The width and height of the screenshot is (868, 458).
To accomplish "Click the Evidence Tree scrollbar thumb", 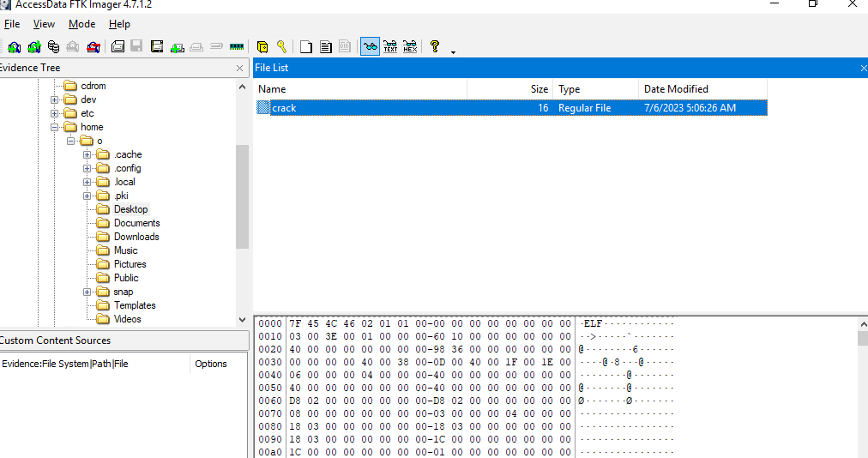I will pyautogui.click(x=242, y=196).
